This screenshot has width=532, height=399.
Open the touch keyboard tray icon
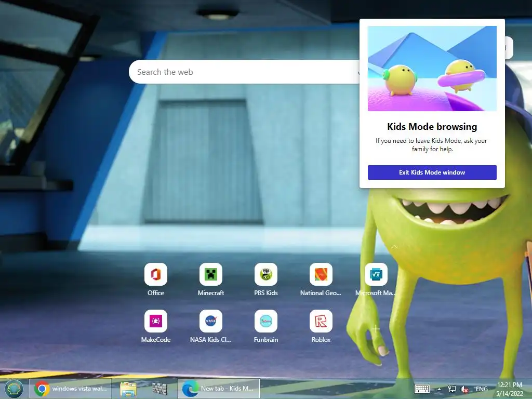422,389
